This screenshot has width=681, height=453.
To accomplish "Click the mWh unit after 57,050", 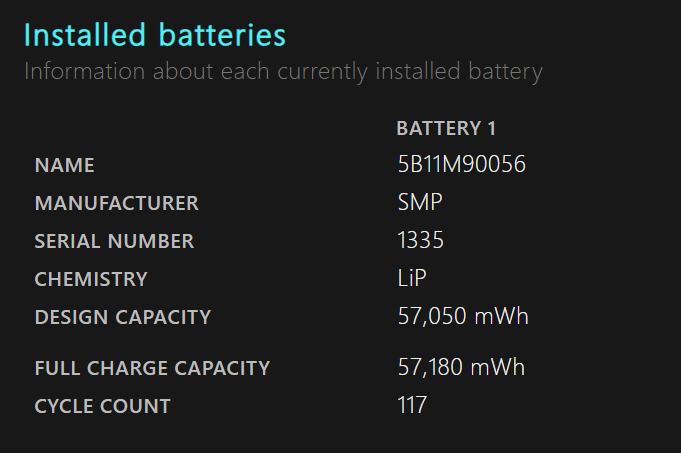I will click(x=501, y=316).
